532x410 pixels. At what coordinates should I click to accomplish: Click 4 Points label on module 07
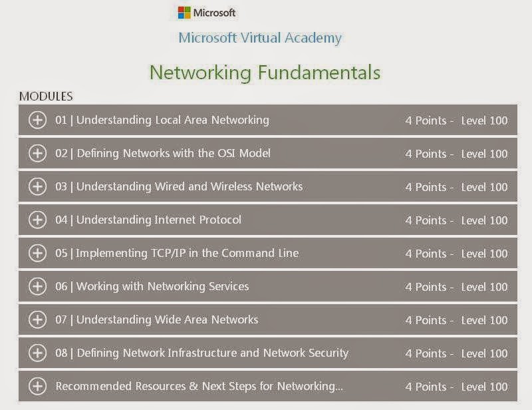tap(426, 320)
